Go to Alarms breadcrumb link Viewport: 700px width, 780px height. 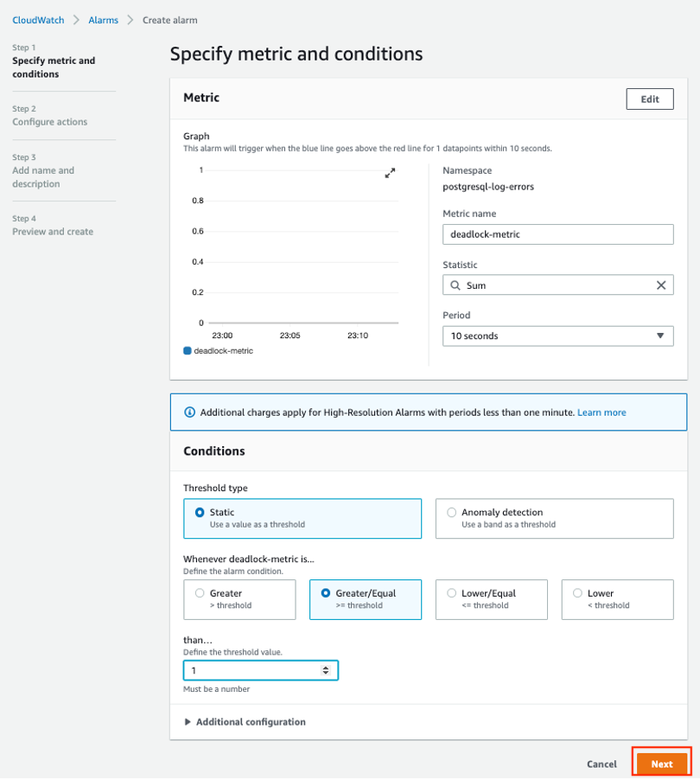[103, 20]
